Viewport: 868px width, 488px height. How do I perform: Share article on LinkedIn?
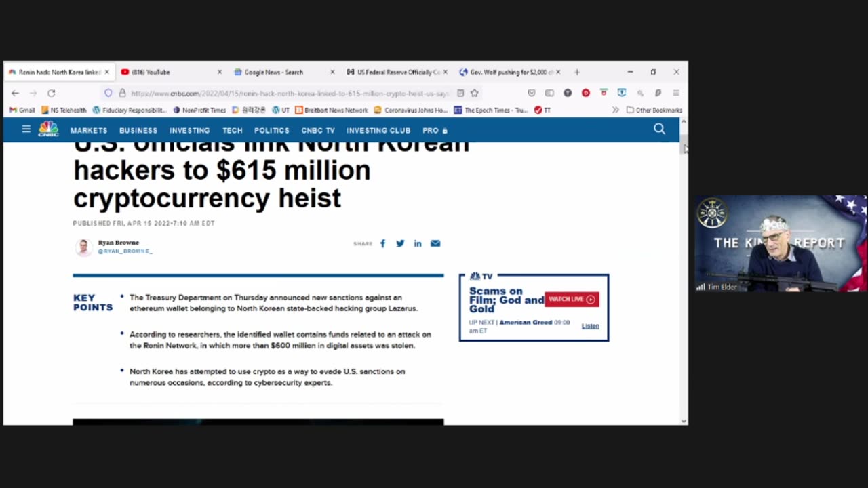(x=418, y=243)
